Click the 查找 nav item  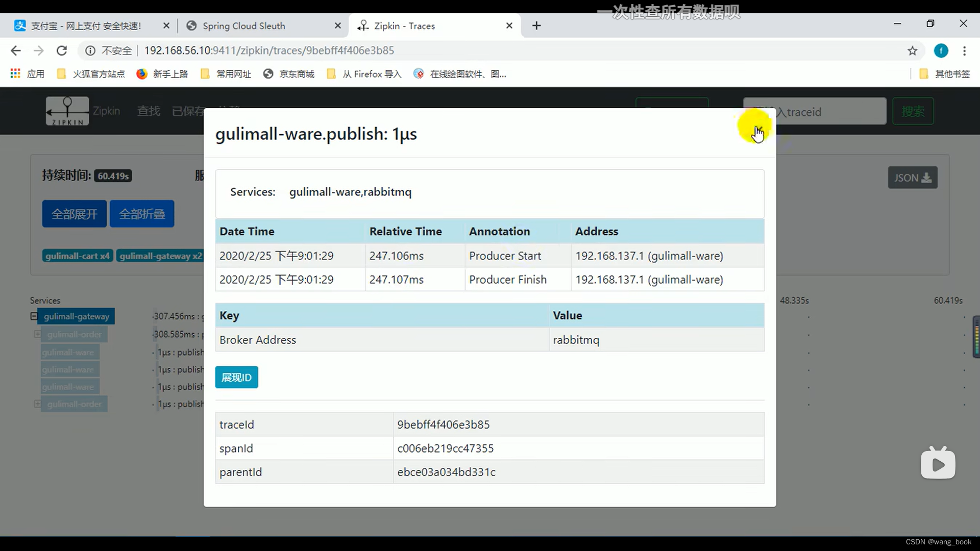coord(149,111)
